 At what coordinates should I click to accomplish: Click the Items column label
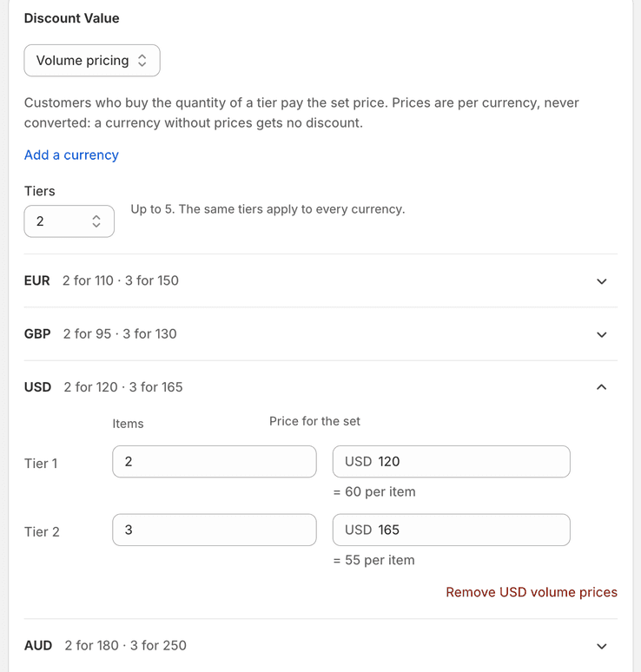click(128, 424)
